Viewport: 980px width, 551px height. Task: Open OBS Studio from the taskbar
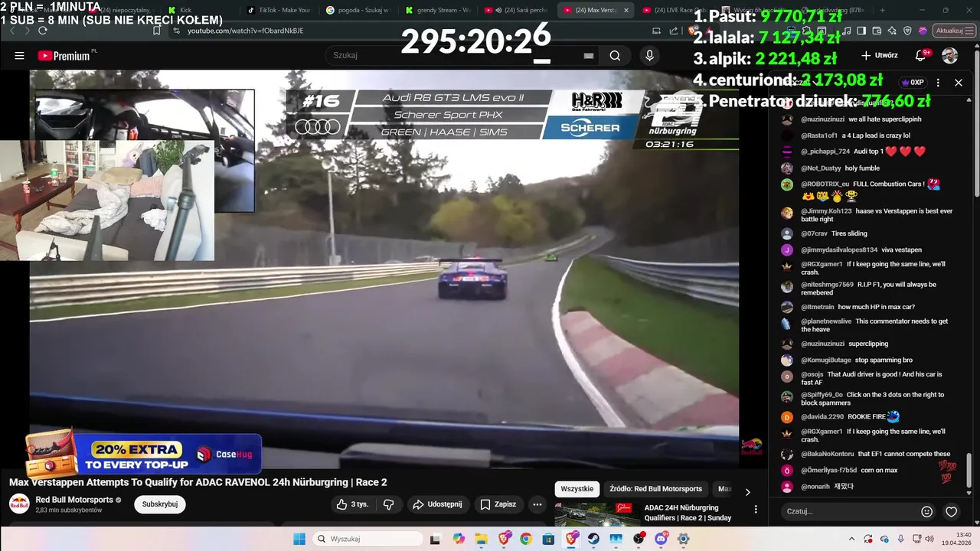[639, 539]
